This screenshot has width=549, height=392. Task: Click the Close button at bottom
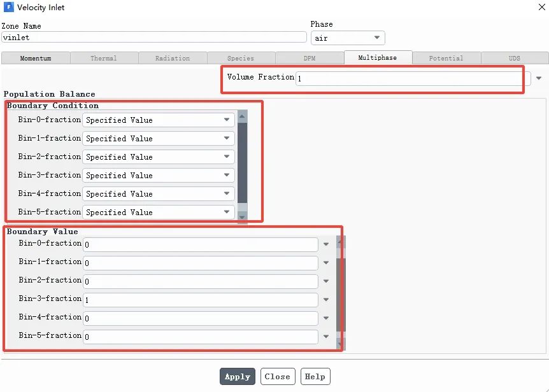[x=277, y=377]
